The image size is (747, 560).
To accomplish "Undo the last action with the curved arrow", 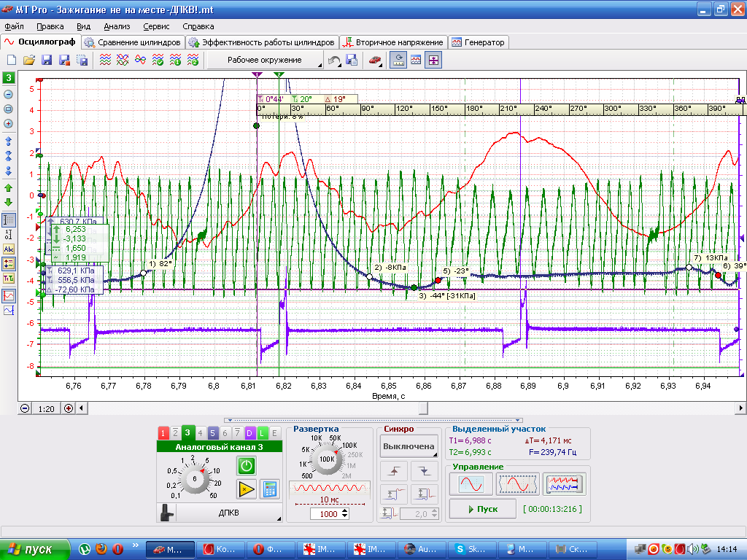I will point(334,60).
